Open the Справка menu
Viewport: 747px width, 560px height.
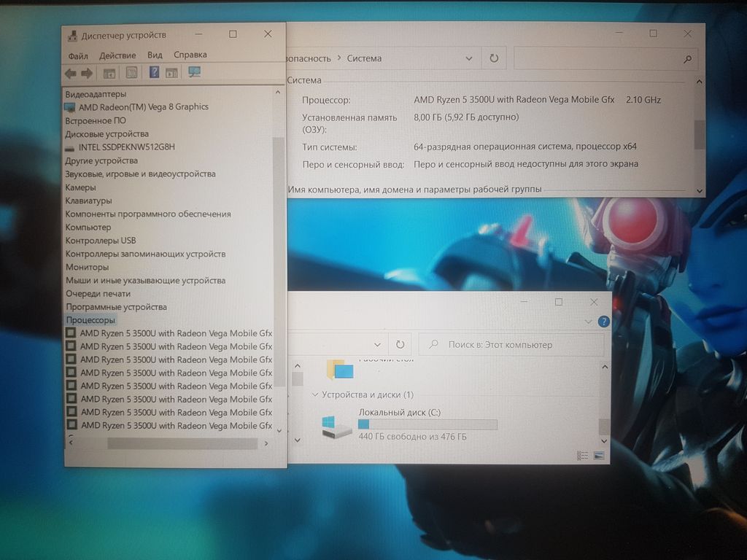point(190,55)
